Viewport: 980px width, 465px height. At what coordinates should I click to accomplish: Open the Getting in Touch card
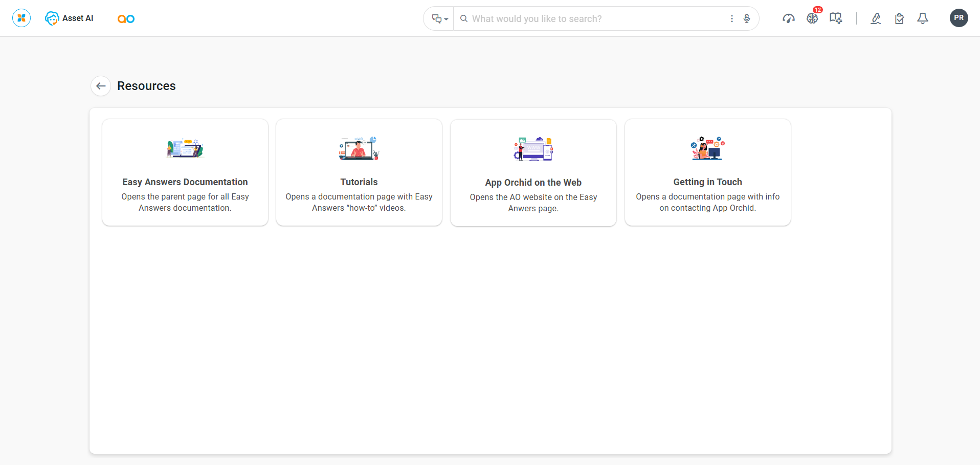[x=708, y=172]
